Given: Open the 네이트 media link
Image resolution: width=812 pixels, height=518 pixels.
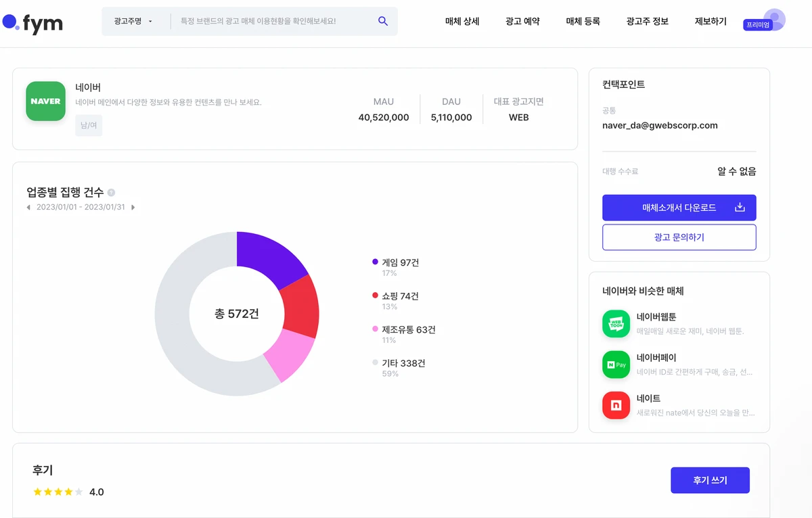Looking at the screenshot, I should pyautogui.click(x=648, y=399).
